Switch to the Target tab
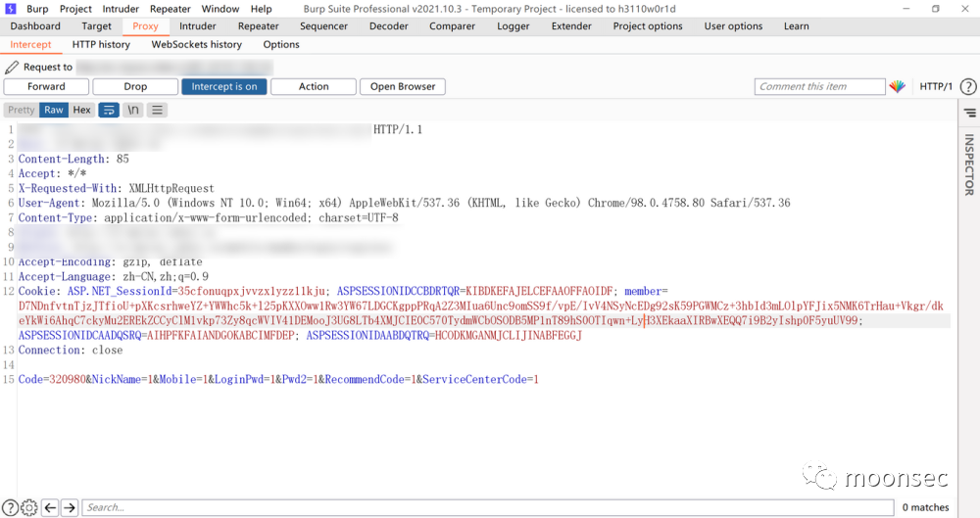 pos(96,26)
